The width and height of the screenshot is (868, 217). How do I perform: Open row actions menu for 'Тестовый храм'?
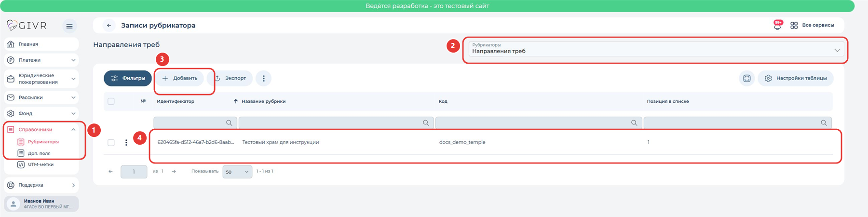[x=126, y=143]
